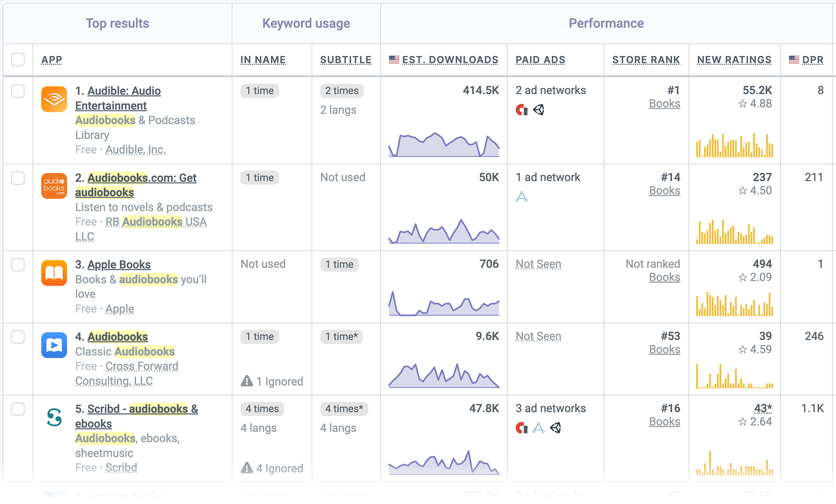
Task: Open Audible: Audio Entertainment app link
Action: [x=118, y=98]
